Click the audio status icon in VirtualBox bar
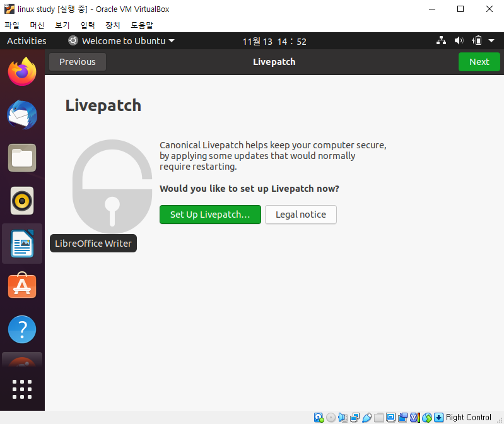504x424 pixels. tap(343, 417)
